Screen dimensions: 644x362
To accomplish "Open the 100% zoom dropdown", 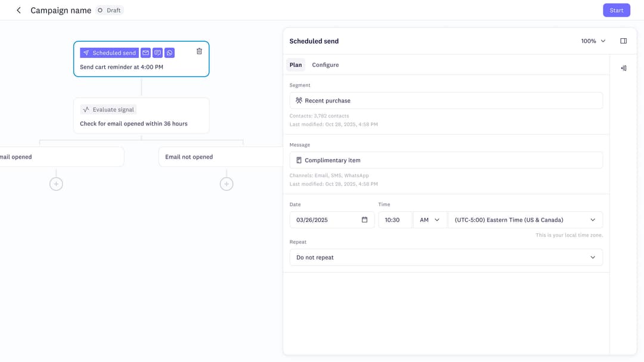I will coord(592,41).
